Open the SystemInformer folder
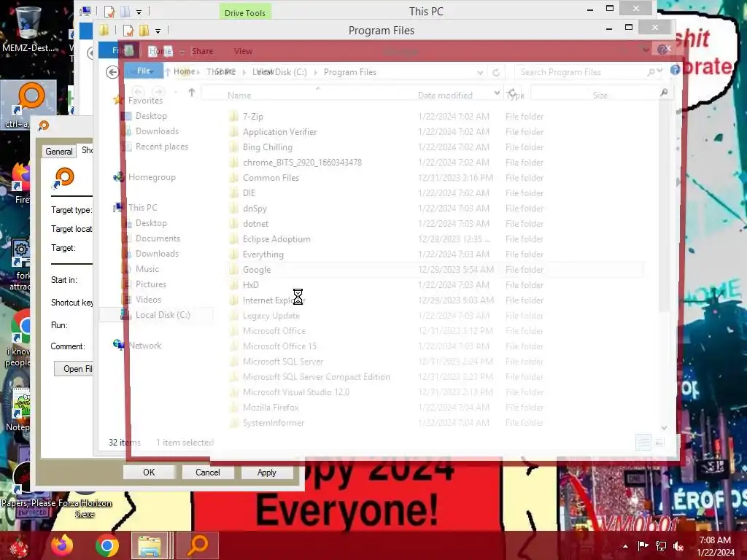 pyautogui.click(x=274, y=423)
